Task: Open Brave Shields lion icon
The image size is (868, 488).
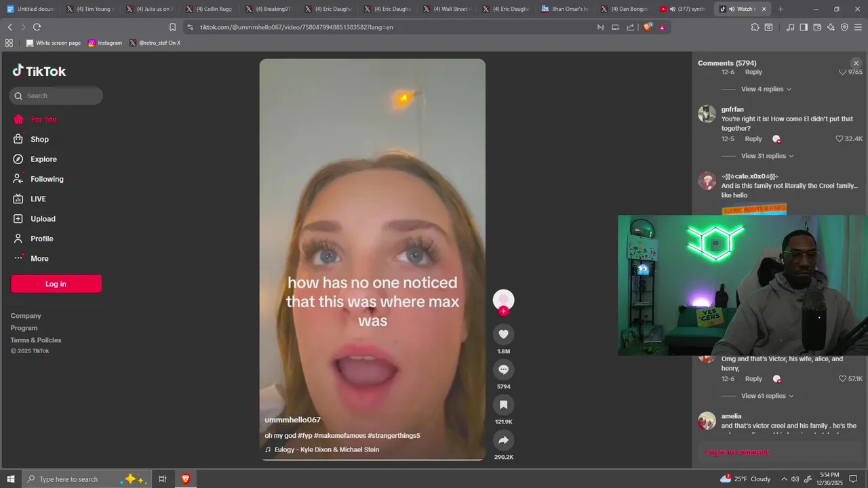Action: point(647,27)
